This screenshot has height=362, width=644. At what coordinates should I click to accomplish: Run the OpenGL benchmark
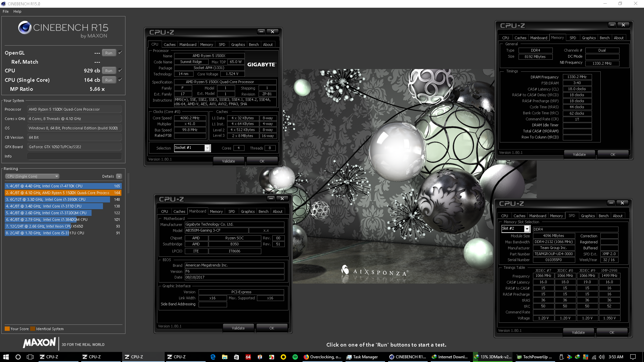tap(109, 53)
